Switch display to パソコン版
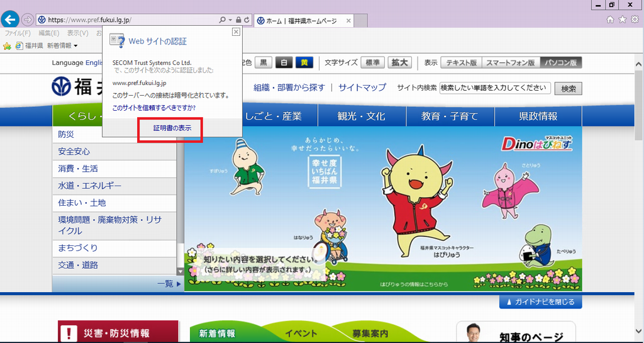This screenshot has width=644, height=343. pyautogui.click(x=561, y=62)
